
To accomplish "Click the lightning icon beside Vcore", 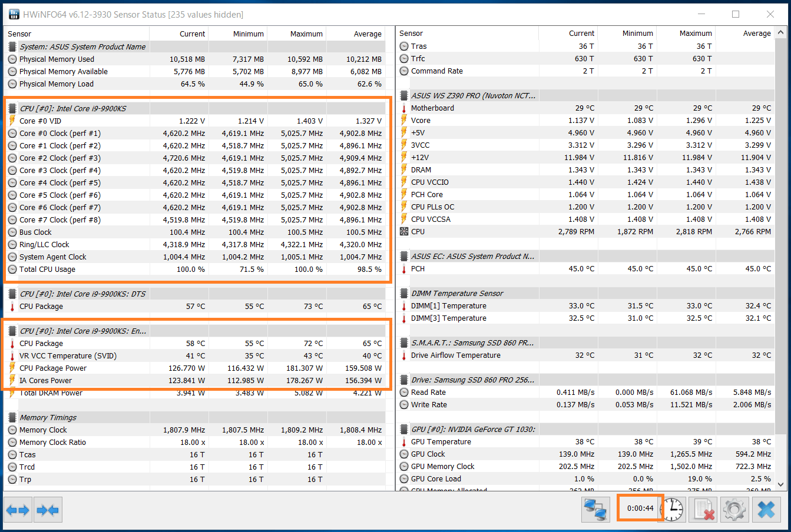I will [404, 120].
